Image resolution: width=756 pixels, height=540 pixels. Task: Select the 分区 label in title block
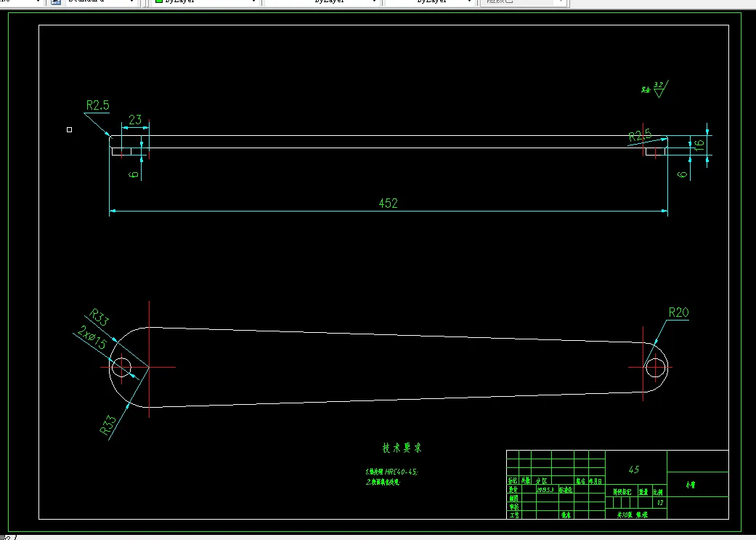point(542,480)
